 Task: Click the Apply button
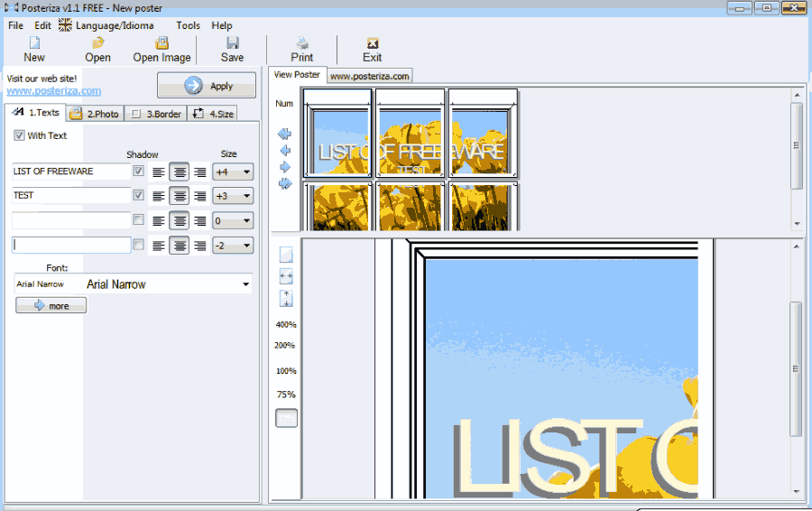[207, 86]
